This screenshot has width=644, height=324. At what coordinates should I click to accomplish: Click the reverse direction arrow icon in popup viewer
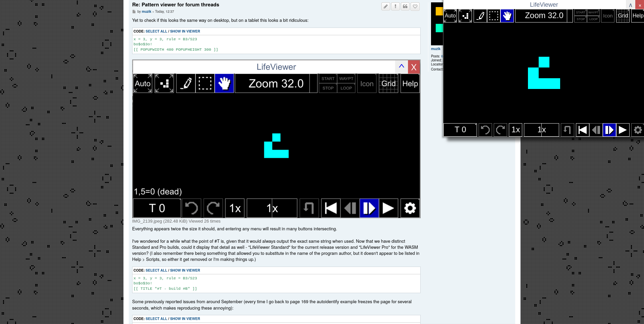tap(567, 130)
